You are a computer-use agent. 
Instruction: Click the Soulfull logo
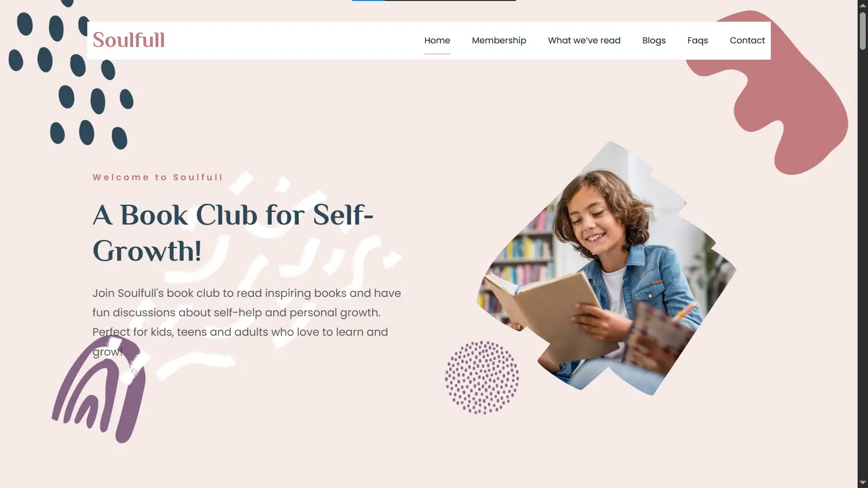tap(129, 40)
